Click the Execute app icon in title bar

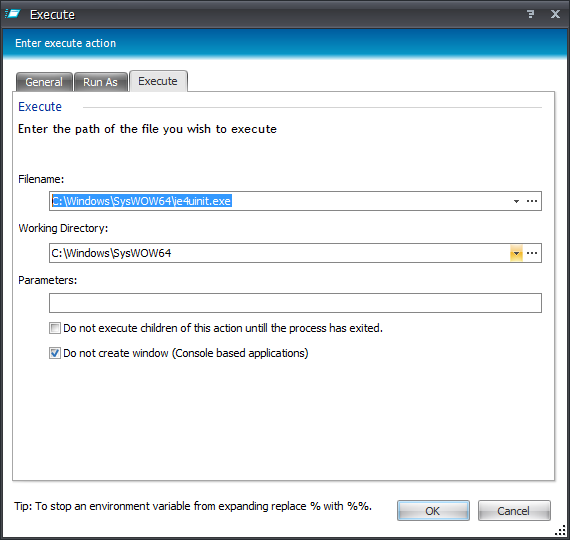click(x=13, y=14)
